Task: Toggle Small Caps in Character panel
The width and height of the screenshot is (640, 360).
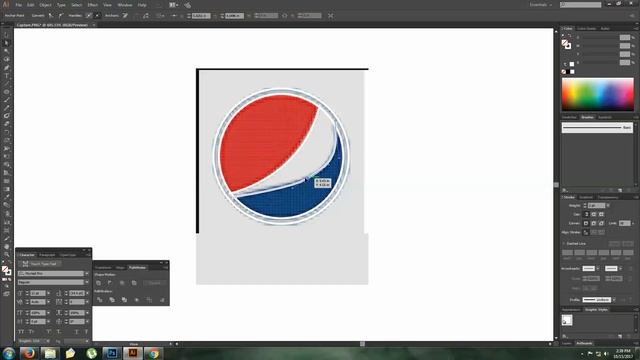Action: point(31,332)
